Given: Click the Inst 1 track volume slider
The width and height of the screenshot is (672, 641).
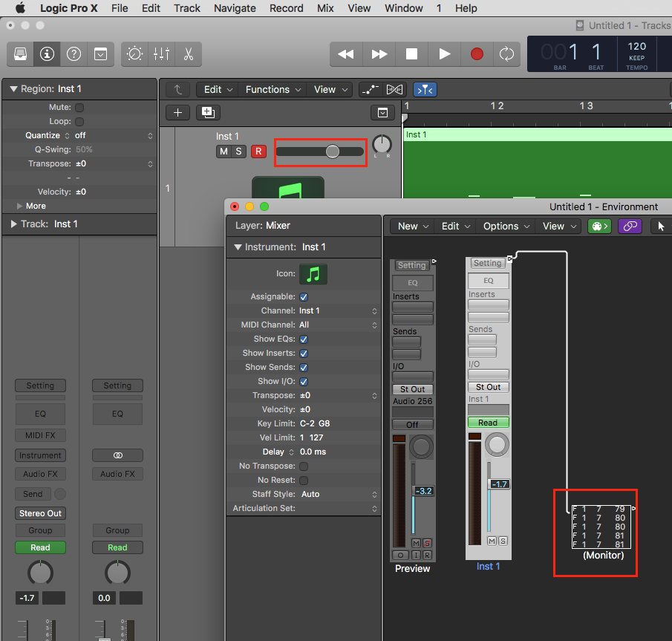Looking at the screenshot, I should [x=320, y=152].
